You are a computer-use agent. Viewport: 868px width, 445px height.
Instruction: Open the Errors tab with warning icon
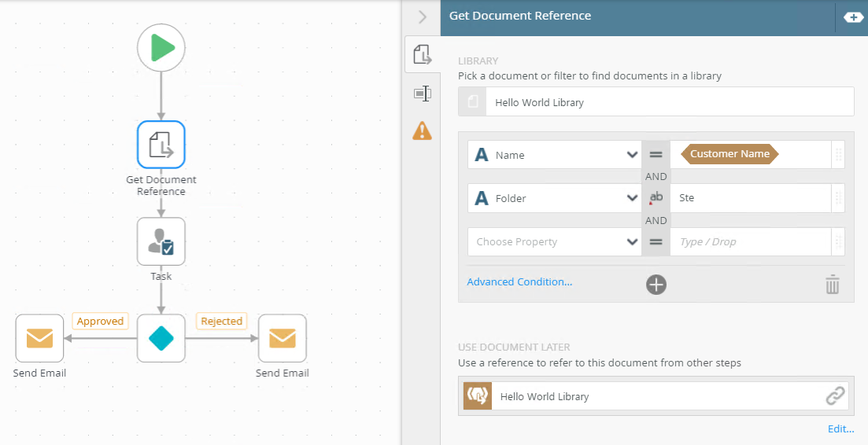(423, 131)
